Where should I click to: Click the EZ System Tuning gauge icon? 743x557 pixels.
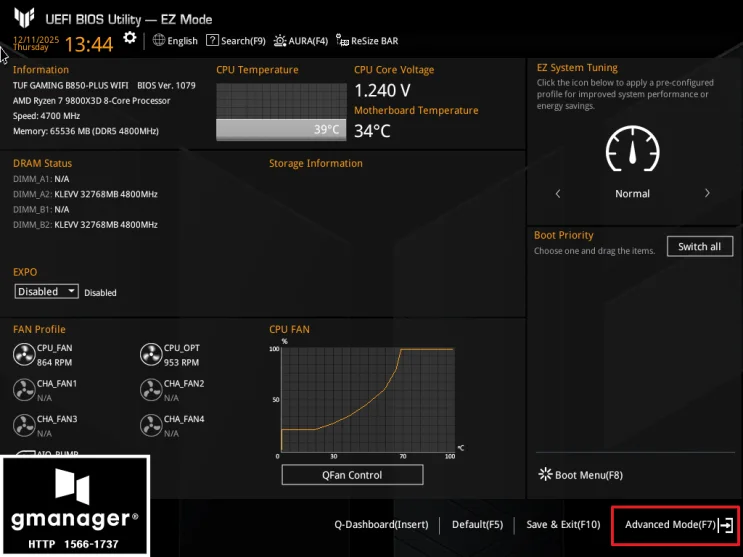point(633,148)
